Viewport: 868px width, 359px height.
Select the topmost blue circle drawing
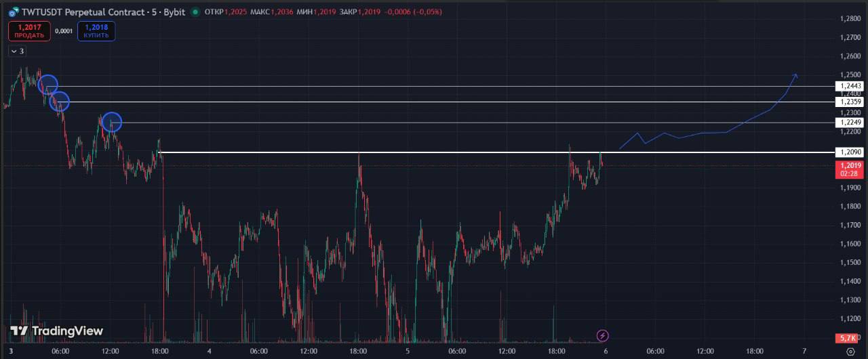tap(47, 85)
